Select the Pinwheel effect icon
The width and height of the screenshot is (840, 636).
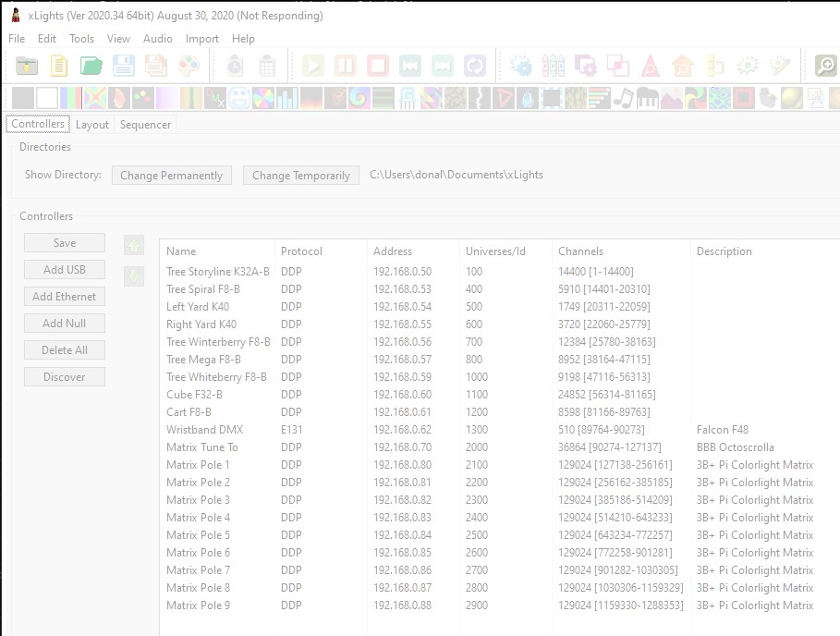(695, 98)
